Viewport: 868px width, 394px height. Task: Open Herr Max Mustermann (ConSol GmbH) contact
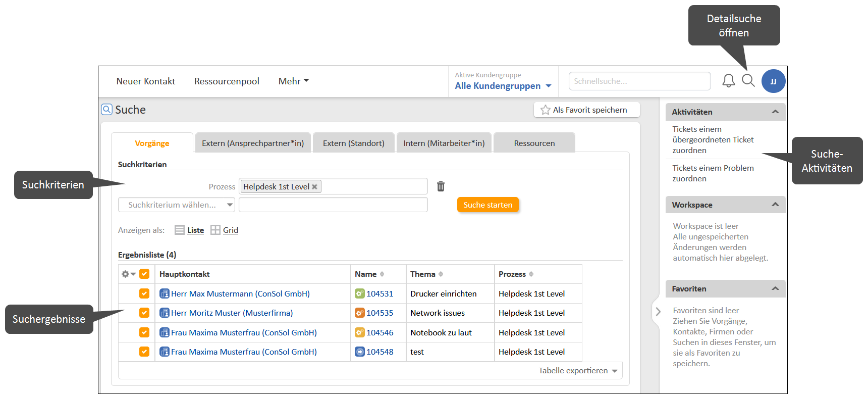pyautogui.click(x=240, y=293)
